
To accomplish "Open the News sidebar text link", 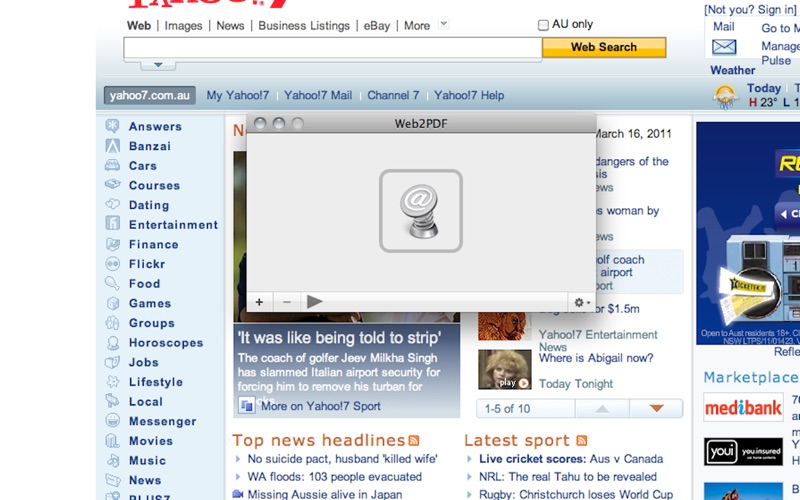I will pos(145,480).
